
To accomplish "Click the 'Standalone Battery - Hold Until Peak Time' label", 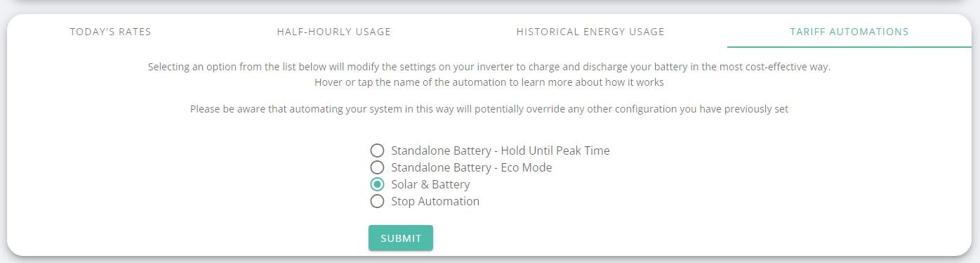I will pyautogui.click(x=501, y=150).
